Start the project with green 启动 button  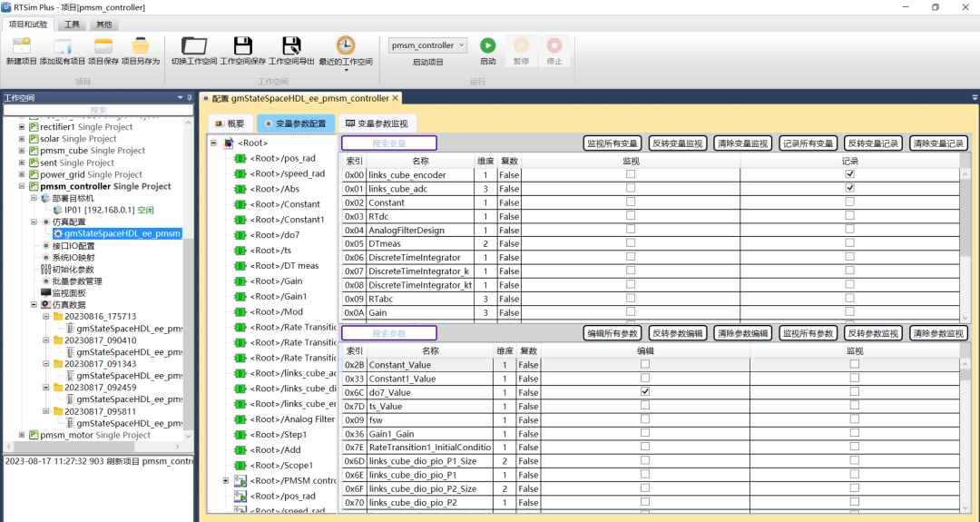(487, 45)
